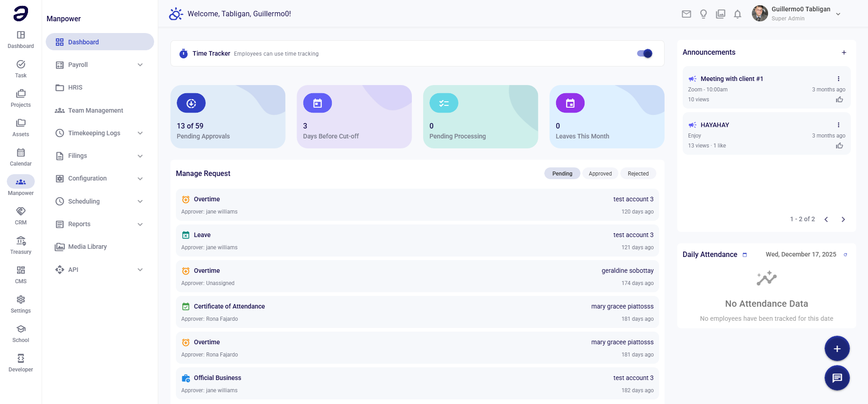Open the Daily Attendance calendar date picker icon

click(745, 255)
